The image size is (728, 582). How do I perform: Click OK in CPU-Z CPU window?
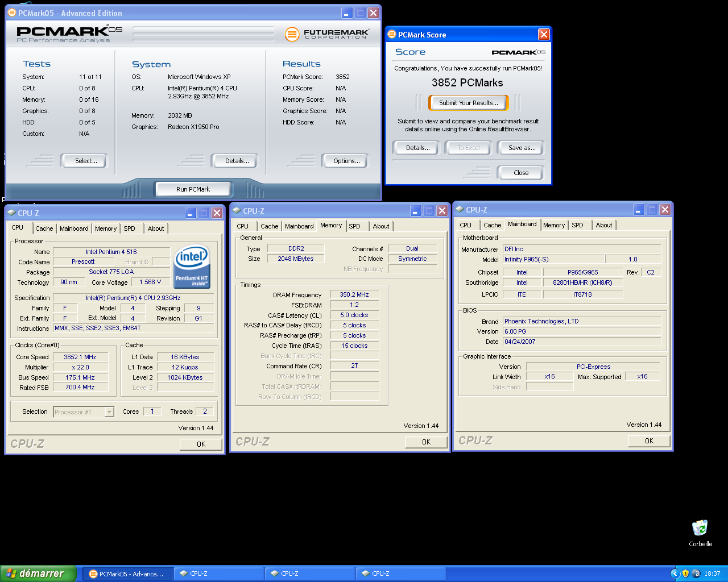(x=201, y=444)
